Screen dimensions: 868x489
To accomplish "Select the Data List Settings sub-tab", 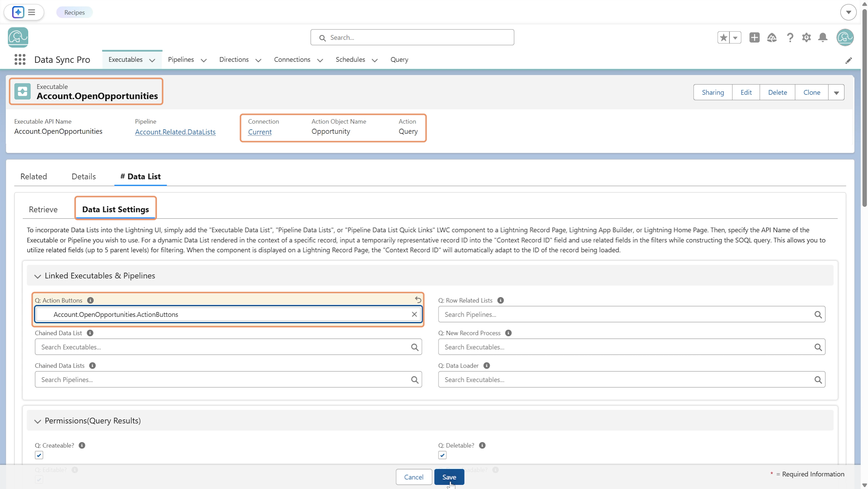I will 115,209.
